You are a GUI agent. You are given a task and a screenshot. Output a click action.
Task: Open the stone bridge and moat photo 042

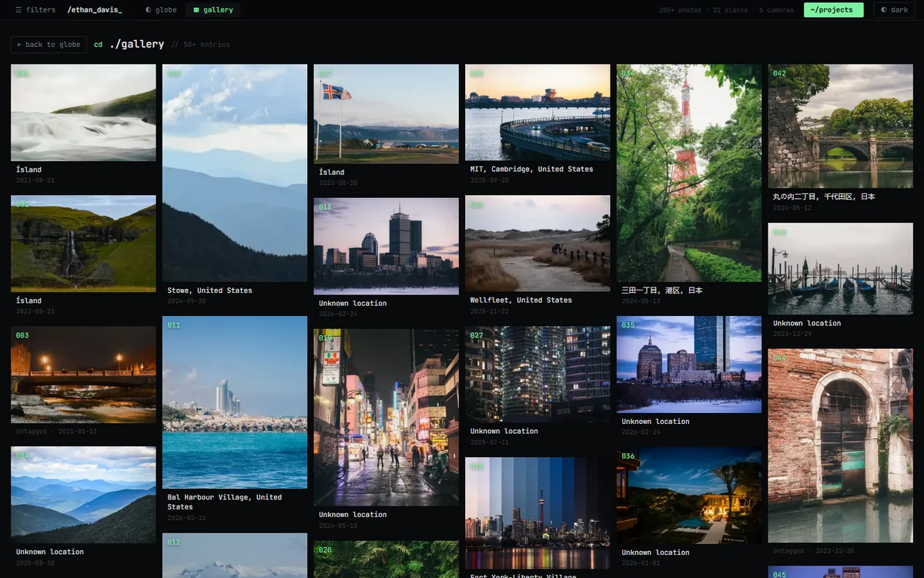tap(841, 126)
